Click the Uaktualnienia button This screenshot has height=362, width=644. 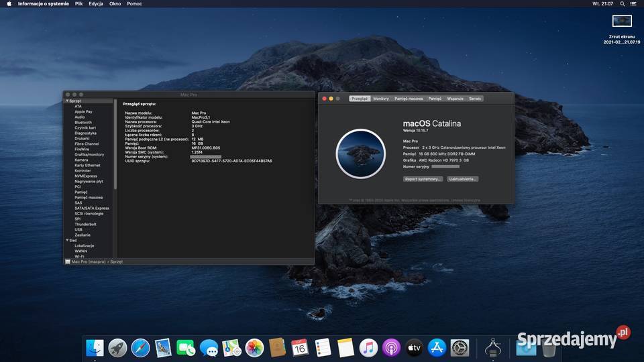tap(462, 179)
